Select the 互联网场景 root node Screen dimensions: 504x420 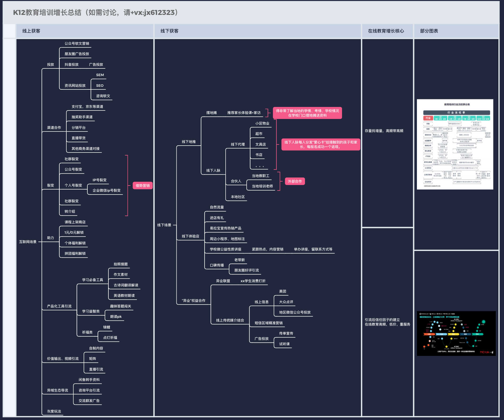(28, 242)
